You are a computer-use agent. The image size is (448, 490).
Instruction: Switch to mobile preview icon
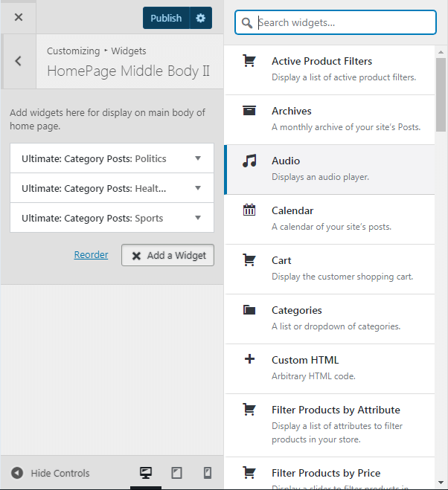click(x=208, y=473)
